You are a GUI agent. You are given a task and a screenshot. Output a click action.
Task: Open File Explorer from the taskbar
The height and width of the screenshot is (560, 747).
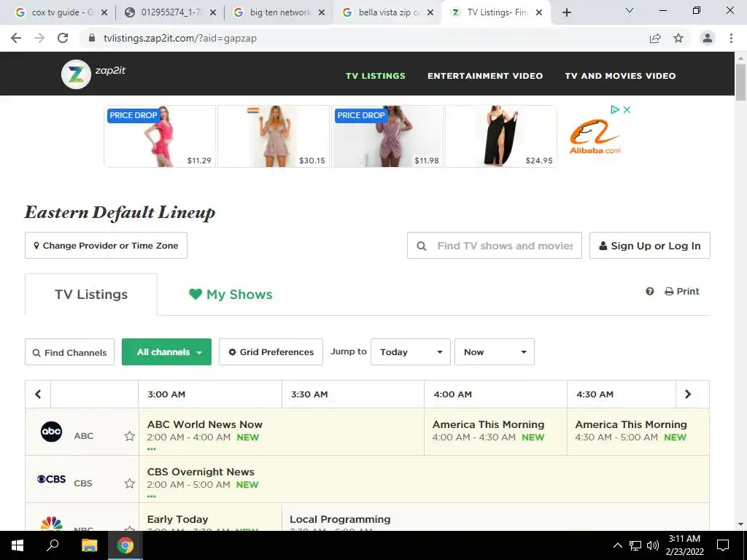(x=89, y=545)
